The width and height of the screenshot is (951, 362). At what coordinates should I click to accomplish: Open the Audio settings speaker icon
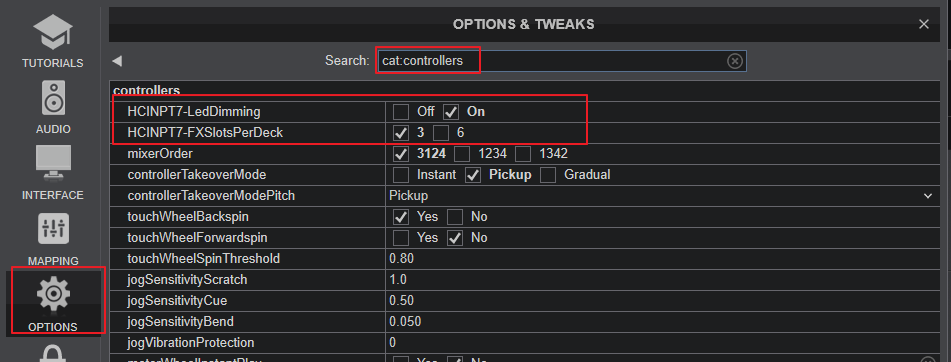(53, 98)
